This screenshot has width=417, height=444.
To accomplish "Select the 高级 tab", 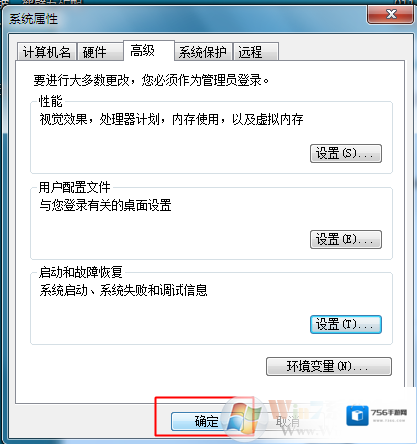I will [149, 51].
